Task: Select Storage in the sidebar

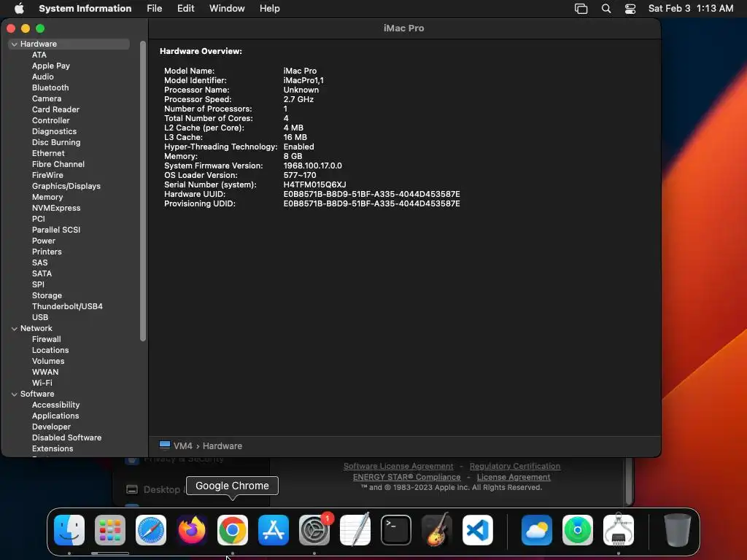Action: point(47,296)
